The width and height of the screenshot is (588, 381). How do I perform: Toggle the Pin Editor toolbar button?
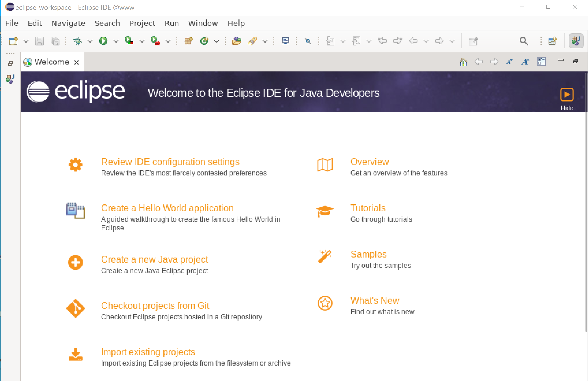tap(473, 41)
